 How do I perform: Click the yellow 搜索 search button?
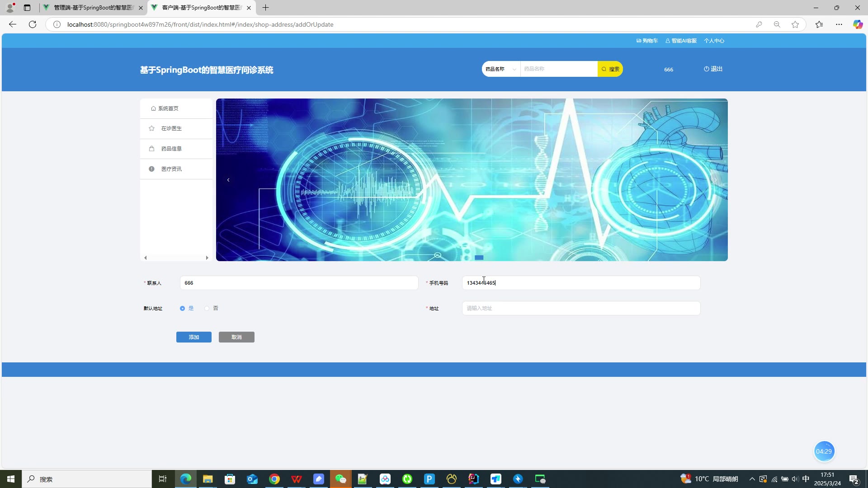[x=610, y=69]
